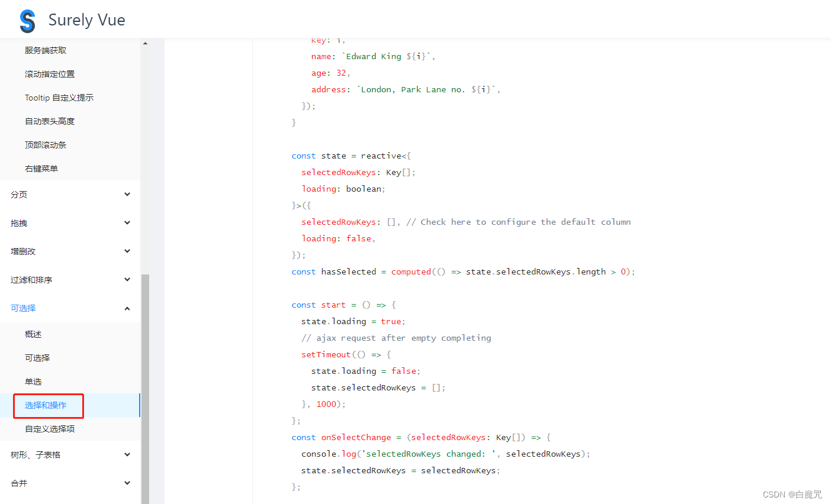
Task: Click the 'const start = () => {' line
Action: tap(344, 305)
